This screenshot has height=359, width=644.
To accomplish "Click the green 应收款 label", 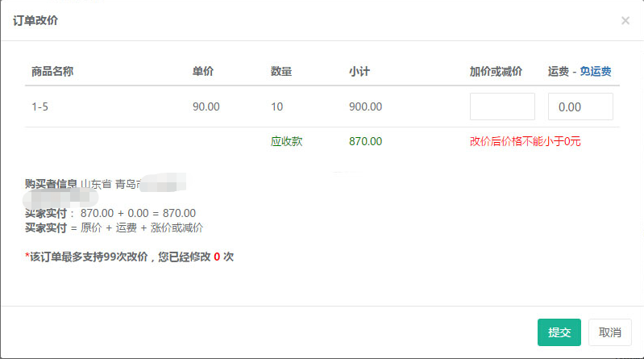I will point(287,141).
